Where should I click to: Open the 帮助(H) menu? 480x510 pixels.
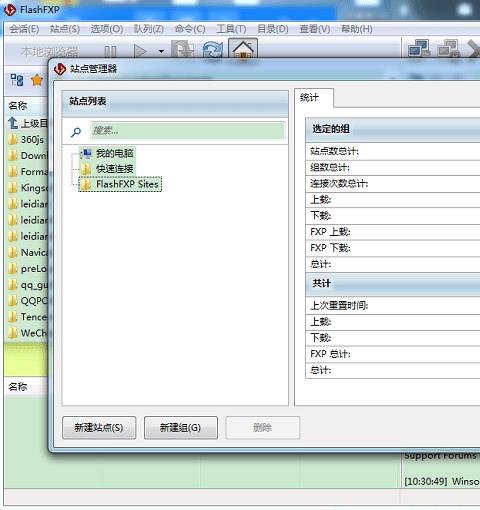pos(357,29)
